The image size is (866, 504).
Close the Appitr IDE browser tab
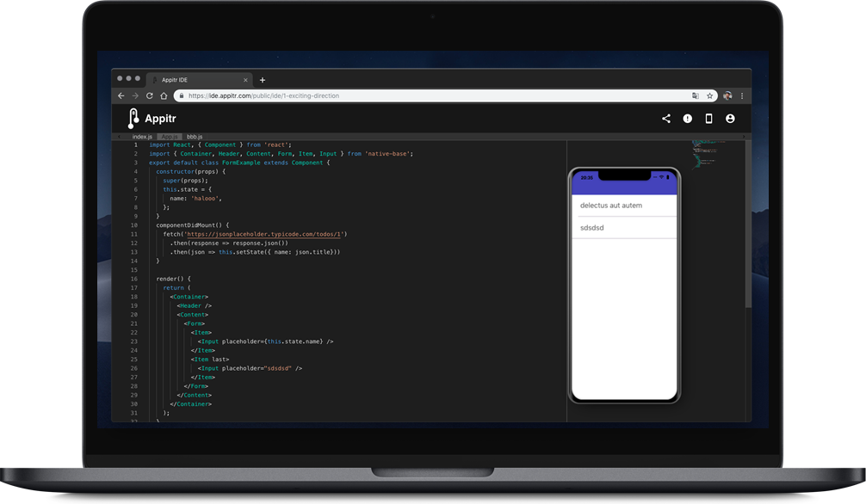(245, 80)
